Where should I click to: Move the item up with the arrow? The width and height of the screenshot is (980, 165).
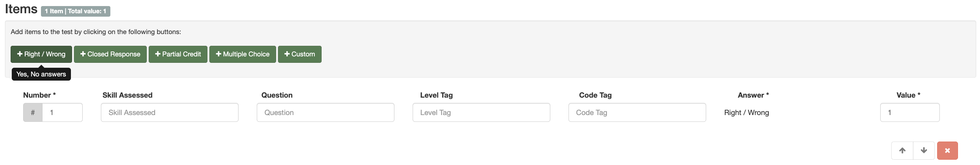[x=902, y=151]
